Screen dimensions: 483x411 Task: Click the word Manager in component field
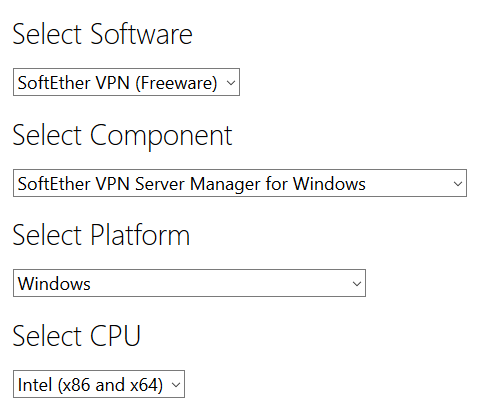tap(226, 184)
